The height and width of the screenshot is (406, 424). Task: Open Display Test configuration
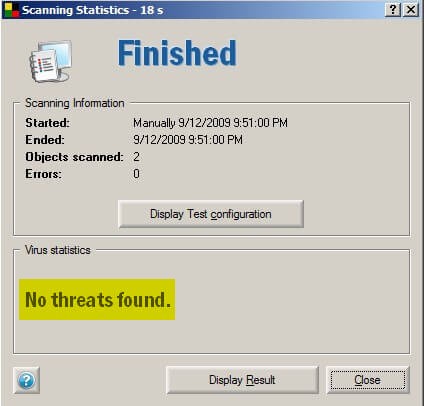pos(211,214)
